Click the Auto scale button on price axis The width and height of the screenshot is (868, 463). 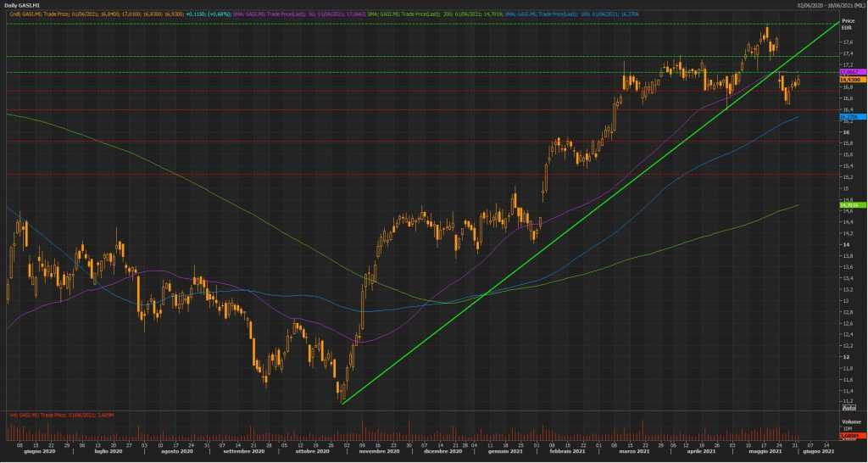click(x=848, y=408)
